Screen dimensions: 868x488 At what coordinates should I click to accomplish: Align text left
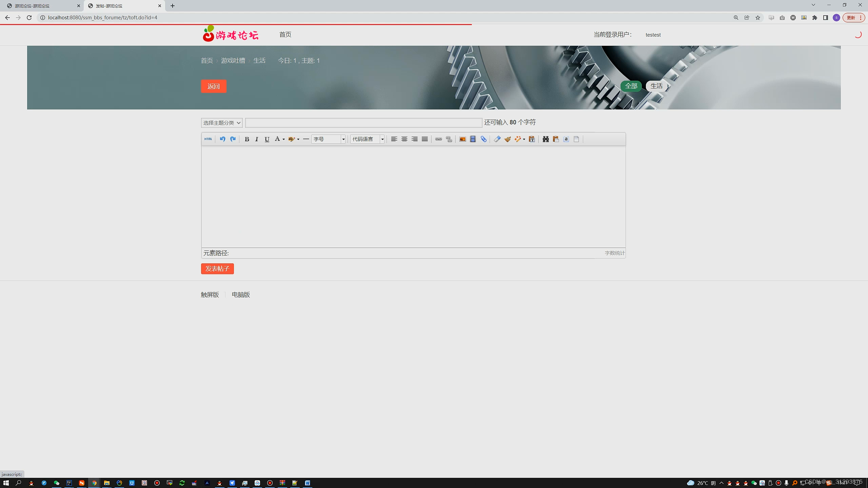pyautogui.click(x=394, y=139)
